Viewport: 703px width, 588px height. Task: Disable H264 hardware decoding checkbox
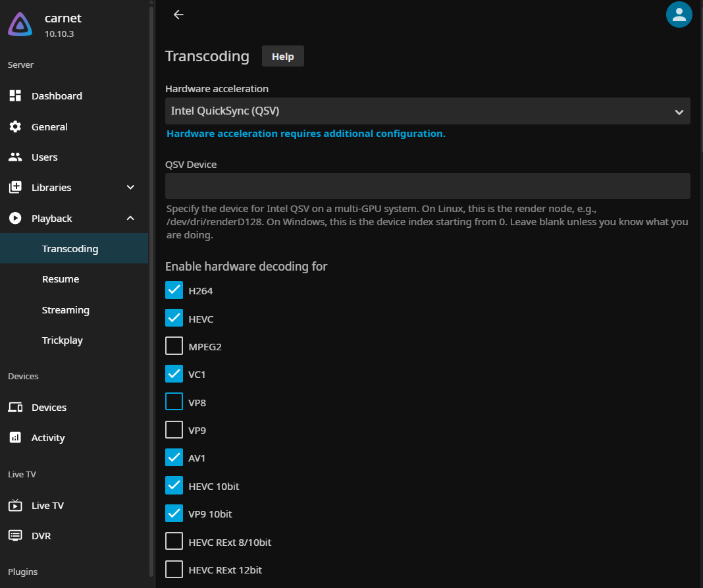pyautogui.click(x=174, y=290)
